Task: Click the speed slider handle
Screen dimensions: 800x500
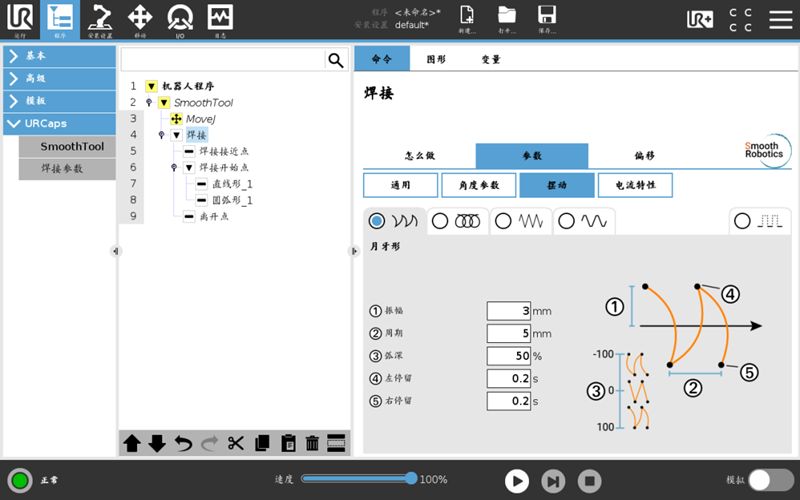Action: pos(411,479)
